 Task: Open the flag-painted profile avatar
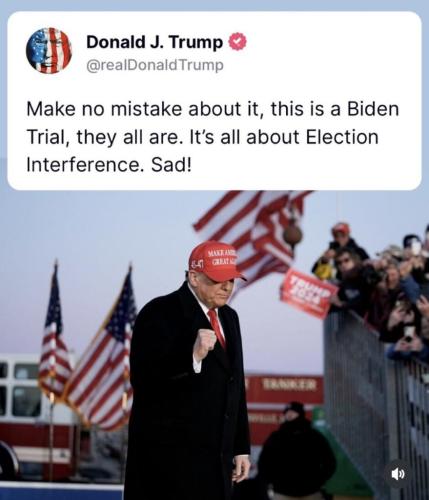coord(49,51)
